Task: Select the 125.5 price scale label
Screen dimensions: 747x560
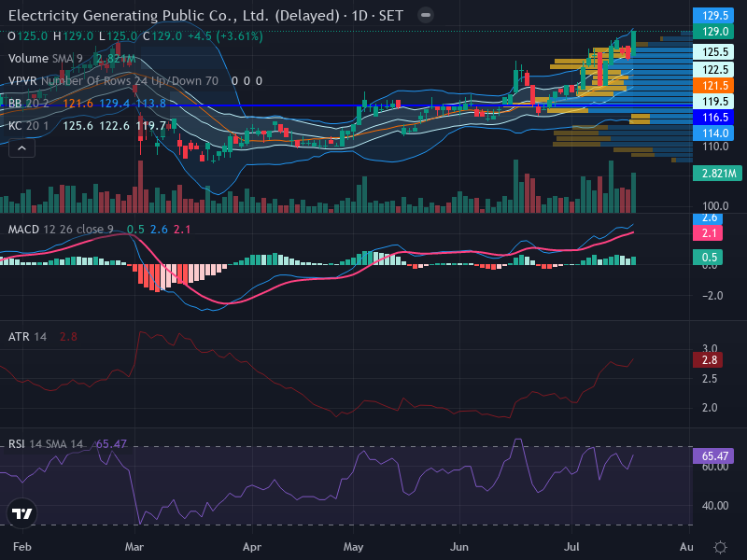Action: (713, 52)
